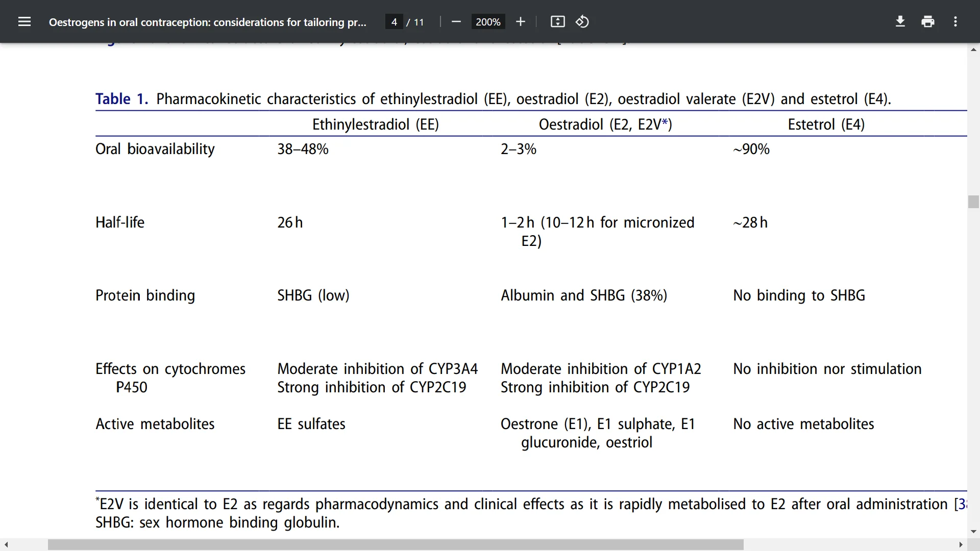Click the '26 h' cell
The width and height of the screenshot is (980, 551).
click(x=290, y=222)
